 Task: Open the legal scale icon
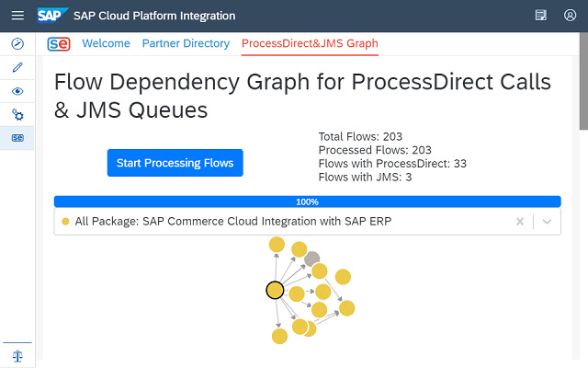pyautogui.click(x=17, y=355)
